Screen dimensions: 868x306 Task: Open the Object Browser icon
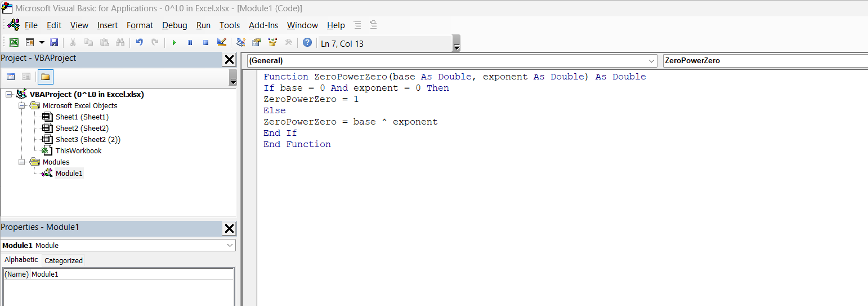click(x=272, y=43)
